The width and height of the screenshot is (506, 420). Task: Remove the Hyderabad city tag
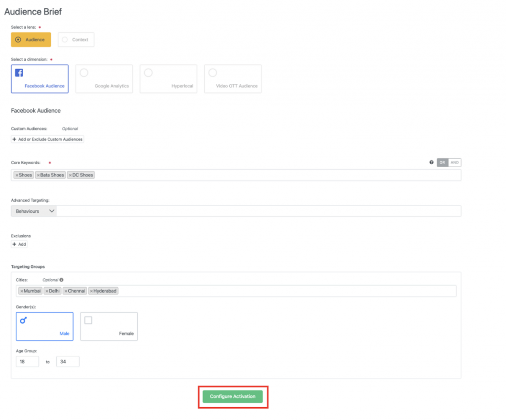[x=91, y=291]
